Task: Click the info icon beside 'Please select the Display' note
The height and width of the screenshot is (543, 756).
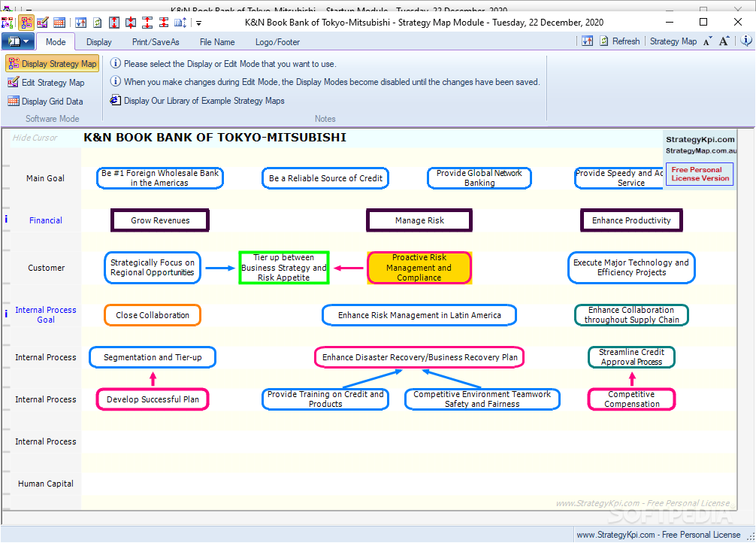Action: pos(115,62)
